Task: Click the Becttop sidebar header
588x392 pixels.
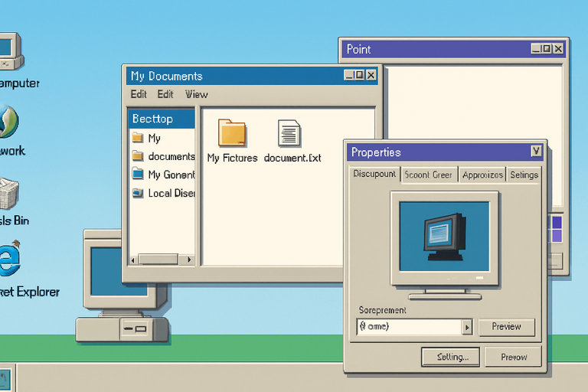Action: (162, 119)
